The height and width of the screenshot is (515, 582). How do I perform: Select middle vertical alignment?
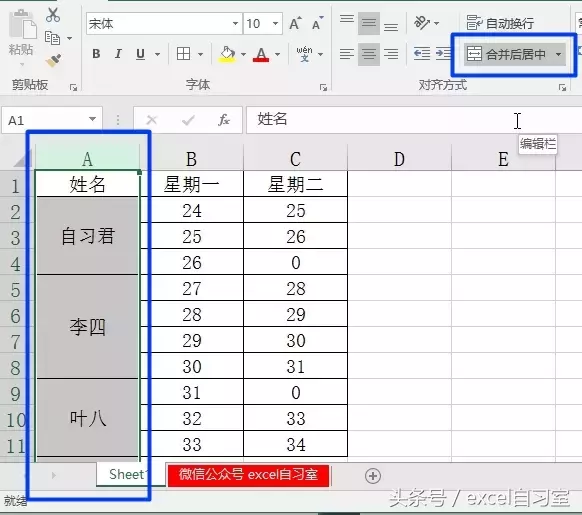[x=369, y=23]
